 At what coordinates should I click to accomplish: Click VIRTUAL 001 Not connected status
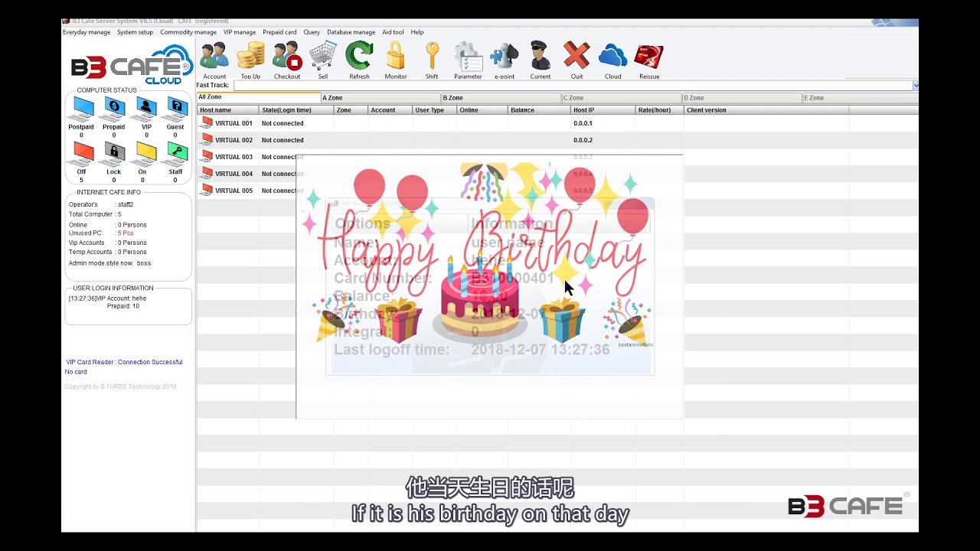pyautogui.click(x=283, y=123)
